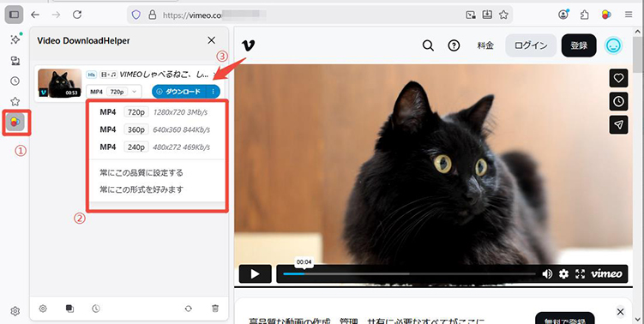Viewport: 644px width, 324px height.
Task: Open 料金 pricing link
Action: (485, 45)
